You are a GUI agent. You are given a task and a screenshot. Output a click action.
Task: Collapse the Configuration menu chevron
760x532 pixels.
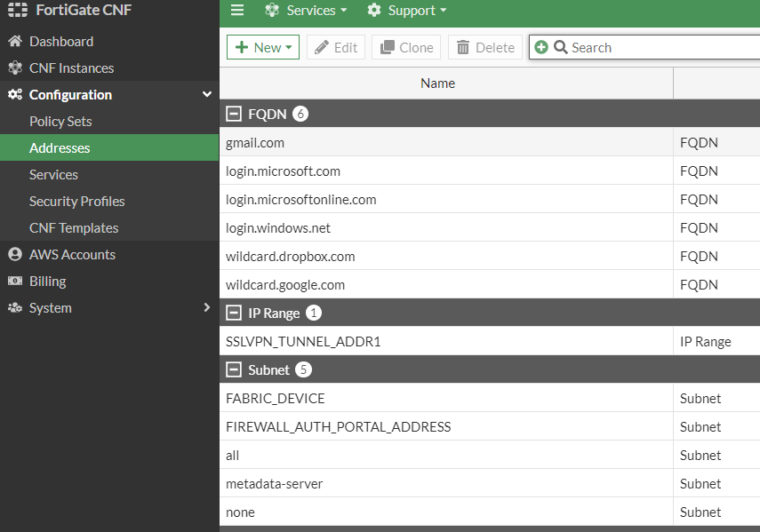point(207,94)
